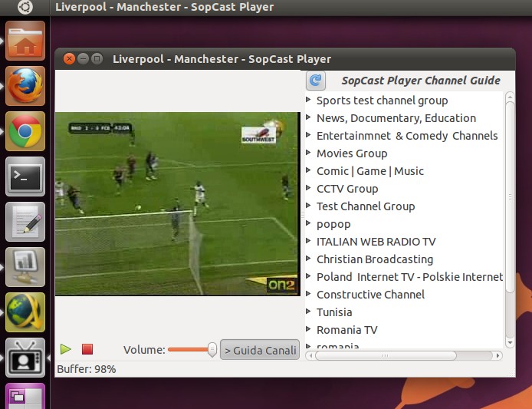This screenshot has height=409, width=532.
Task: Toggle the Guida Canali button
Action: click(260, 350)
